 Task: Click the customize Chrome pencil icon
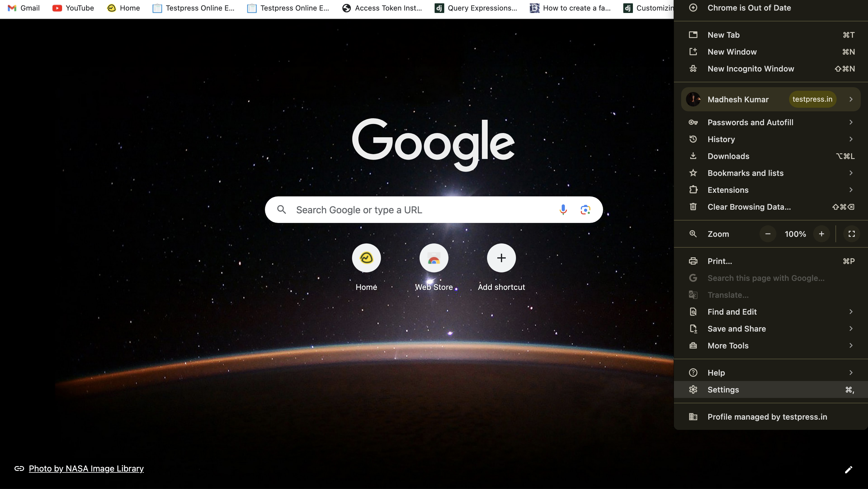[848, 469]
